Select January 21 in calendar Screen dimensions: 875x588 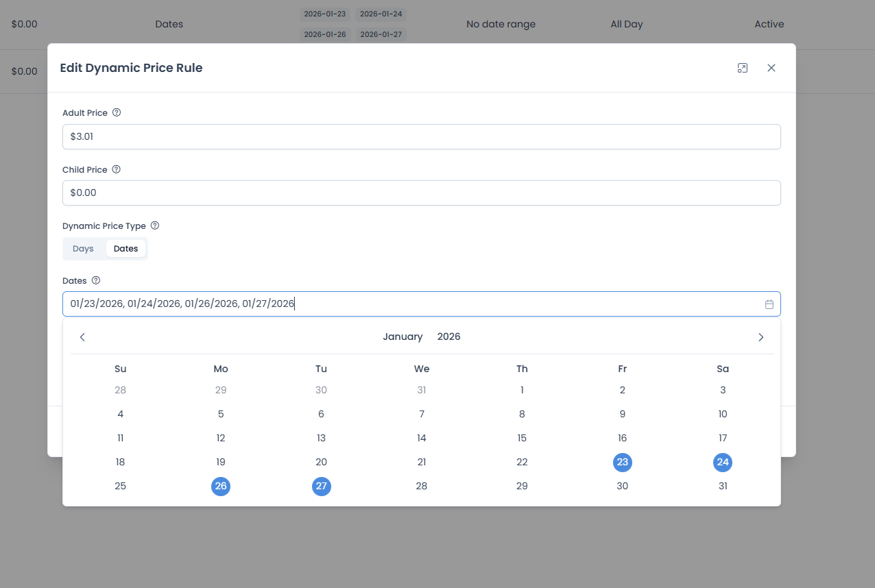point(422,463)
